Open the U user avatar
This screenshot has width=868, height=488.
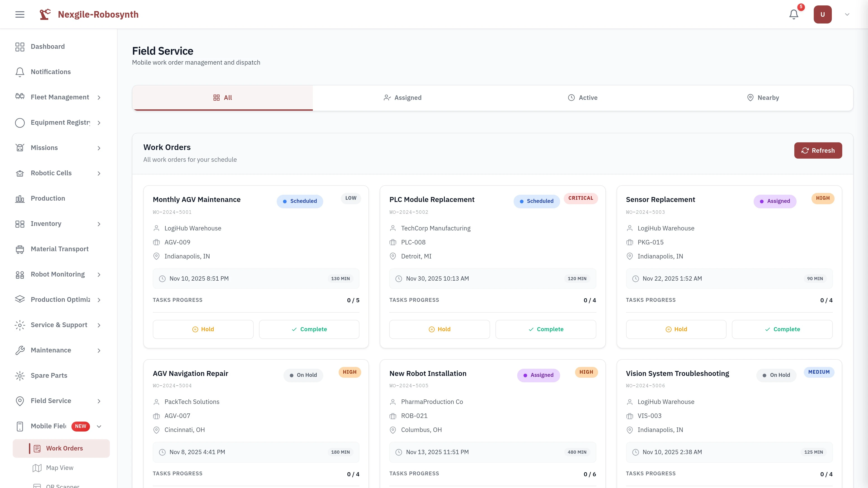pyautogui.click(x=822, y=14)
